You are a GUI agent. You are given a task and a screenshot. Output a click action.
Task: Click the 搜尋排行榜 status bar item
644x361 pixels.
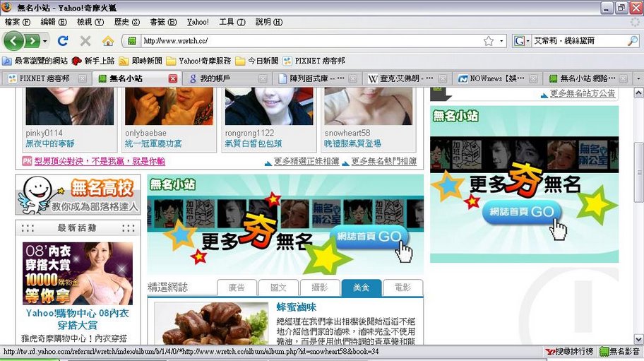[x=570, y=352]
